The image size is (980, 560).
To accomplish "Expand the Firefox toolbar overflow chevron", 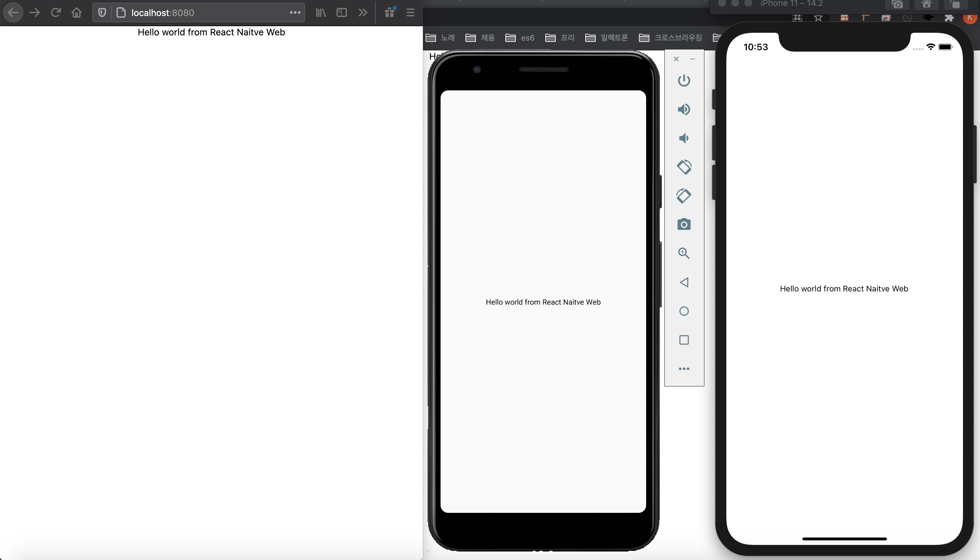I will click(362, 13).
